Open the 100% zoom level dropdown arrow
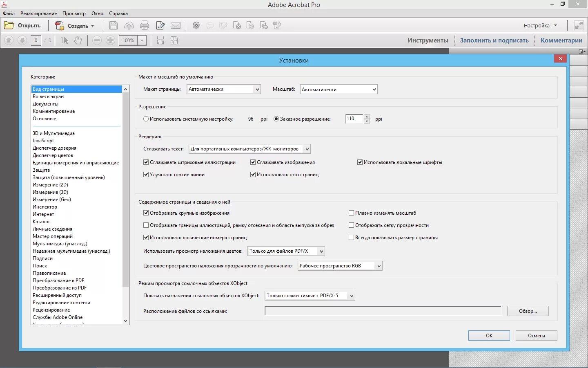This screenshot has height=368, width=588. 142,40
